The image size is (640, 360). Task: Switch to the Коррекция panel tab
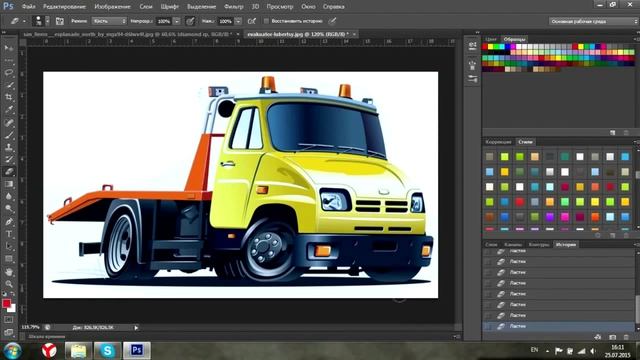(498, 142)
